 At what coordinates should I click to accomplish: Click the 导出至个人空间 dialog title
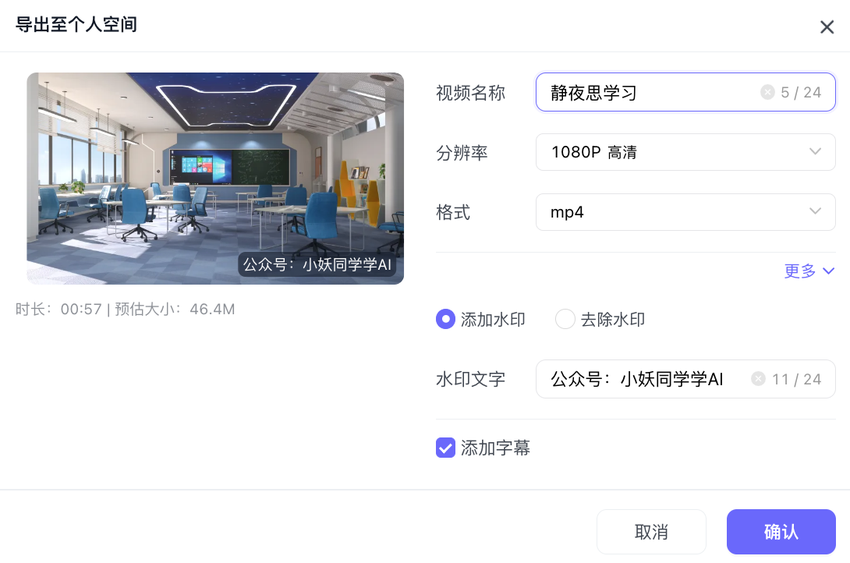pyautogui.click(x=76, y=24)
